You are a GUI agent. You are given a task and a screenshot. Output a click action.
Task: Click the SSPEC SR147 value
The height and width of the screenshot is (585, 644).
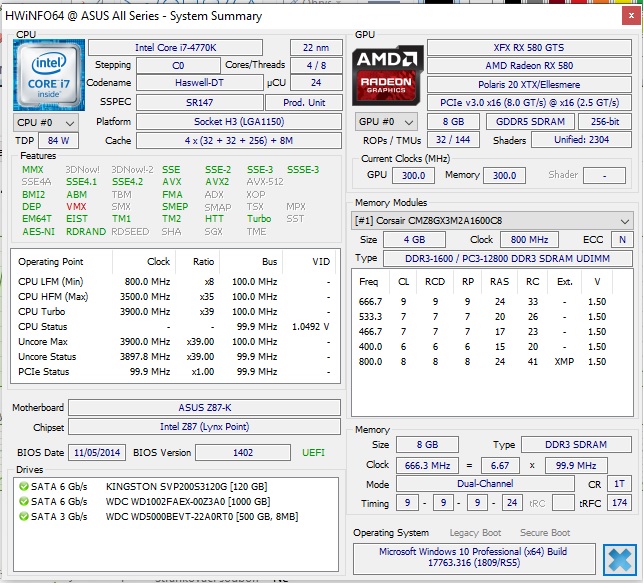point(200,102)
